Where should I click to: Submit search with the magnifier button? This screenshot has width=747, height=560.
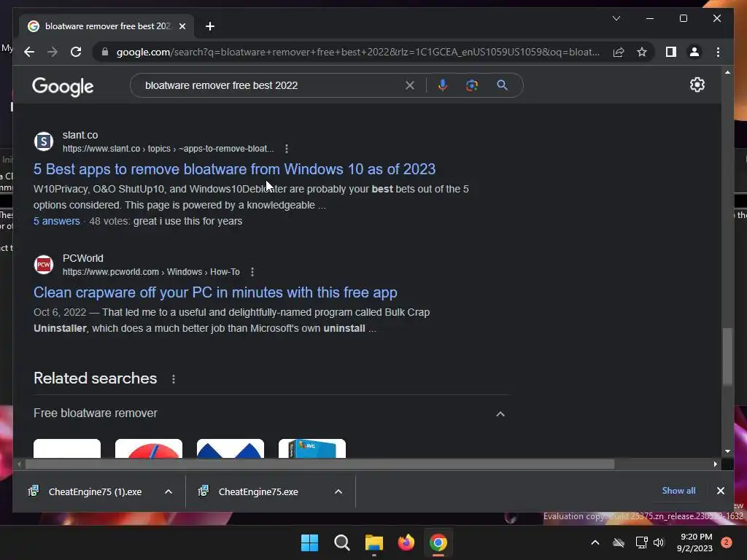(502, 85)
